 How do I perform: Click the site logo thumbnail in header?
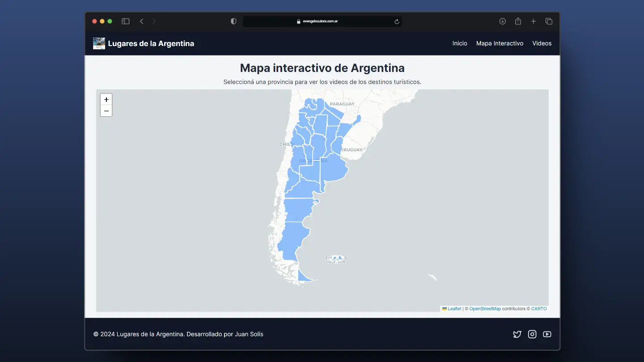point(99,43)
